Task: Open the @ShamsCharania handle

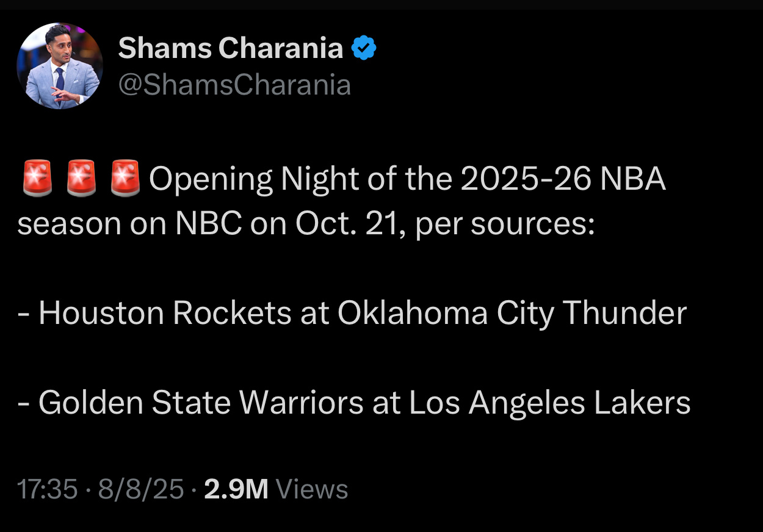Action: click(234, 86)
